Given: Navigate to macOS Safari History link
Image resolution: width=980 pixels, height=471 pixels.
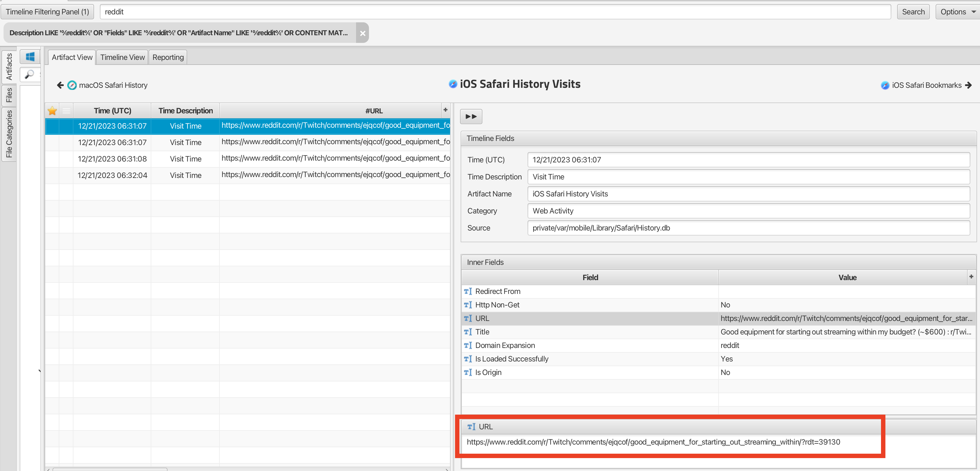Looking at the screenshot, I should pos(113,85).
